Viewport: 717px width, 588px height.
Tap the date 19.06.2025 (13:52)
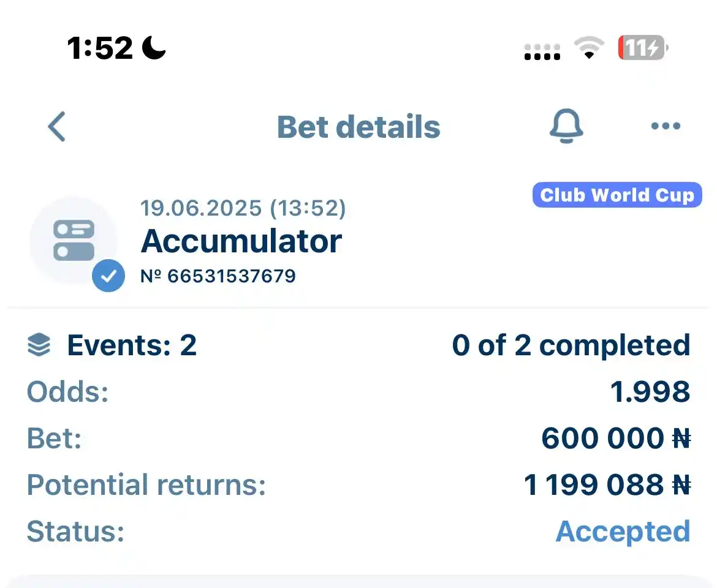(x=243, y=208)
